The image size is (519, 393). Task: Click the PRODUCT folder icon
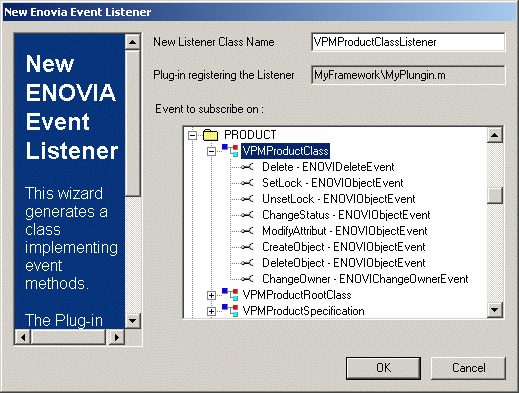coord(210,135)
